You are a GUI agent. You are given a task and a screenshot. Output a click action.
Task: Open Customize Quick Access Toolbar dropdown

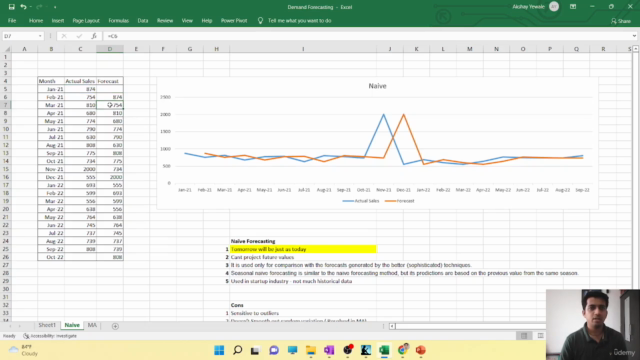pyautogui.click(x=55, y=7)
